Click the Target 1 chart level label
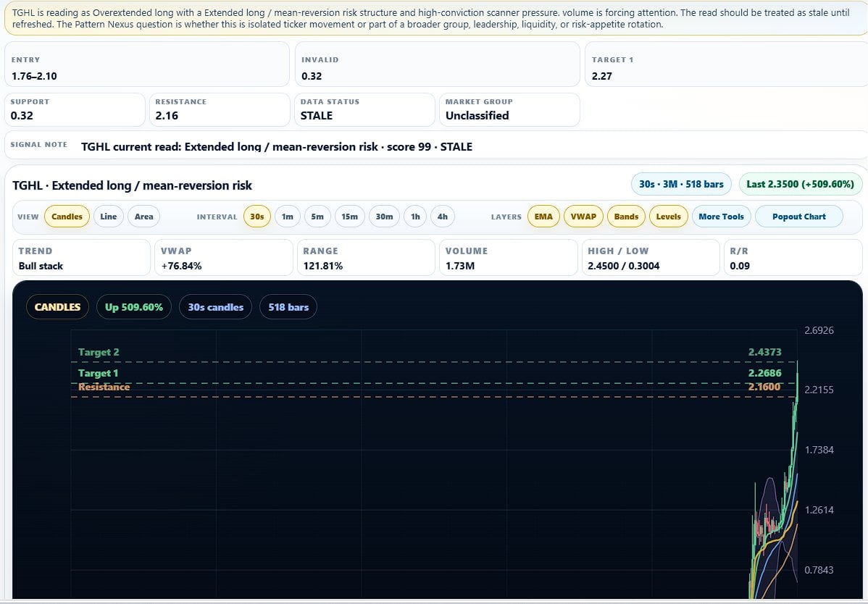 [x=98, y=374]
